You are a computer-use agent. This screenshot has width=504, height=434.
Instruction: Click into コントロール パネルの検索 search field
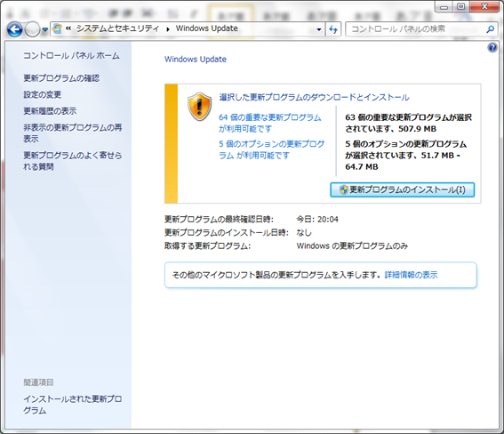pyautogui.click(x=417, y=29)
